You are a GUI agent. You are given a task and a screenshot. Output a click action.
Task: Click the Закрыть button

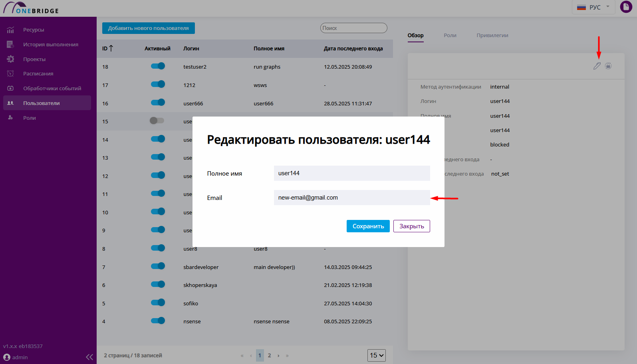(412, 226)
